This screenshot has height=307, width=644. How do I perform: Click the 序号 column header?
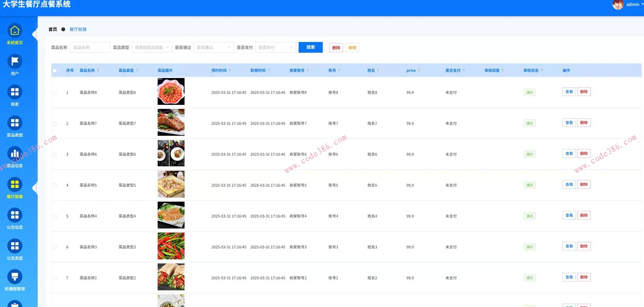(x=70, y=70)
